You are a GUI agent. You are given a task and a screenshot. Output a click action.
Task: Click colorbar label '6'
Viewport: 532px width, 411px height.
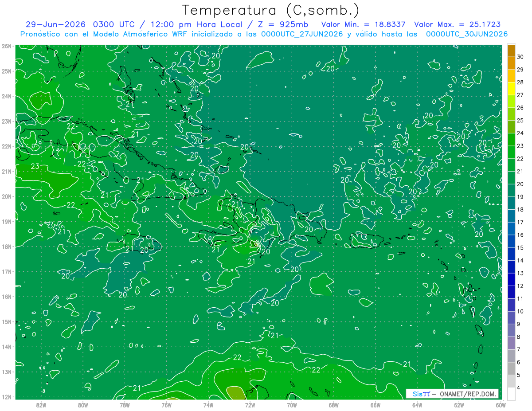[519, 362]
